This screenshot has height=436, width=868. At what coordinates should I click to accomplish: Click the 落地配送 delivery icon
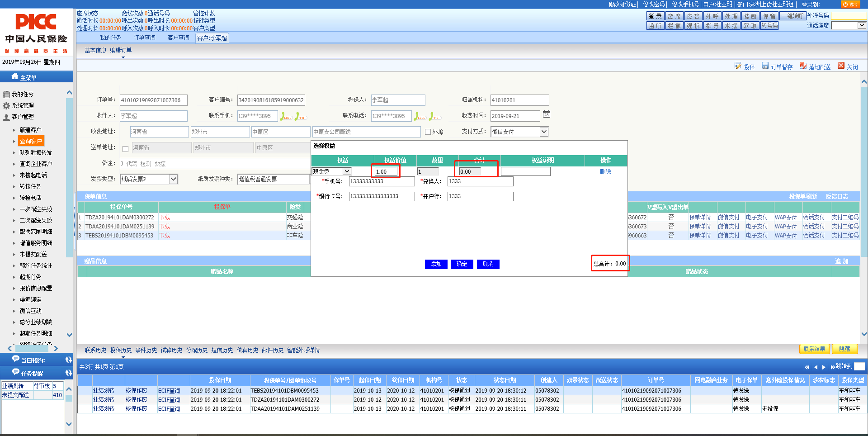point(803,66)
